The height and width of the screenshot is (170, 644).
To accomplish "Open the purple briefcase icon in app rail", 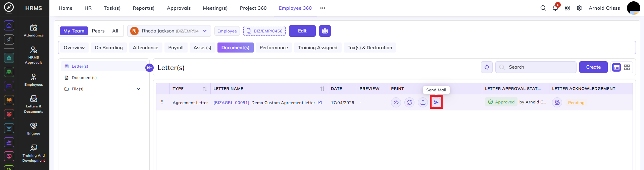I will (9, 86).
